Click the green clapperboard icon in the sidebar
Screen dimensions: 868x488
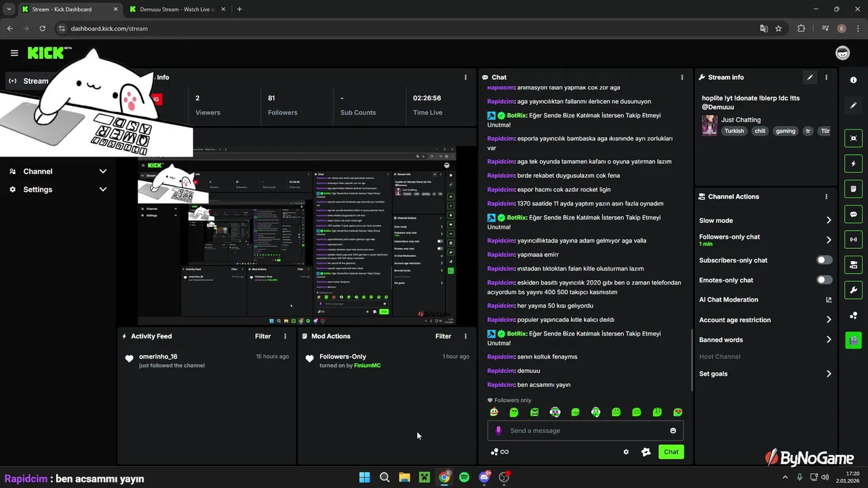[853, 340]
